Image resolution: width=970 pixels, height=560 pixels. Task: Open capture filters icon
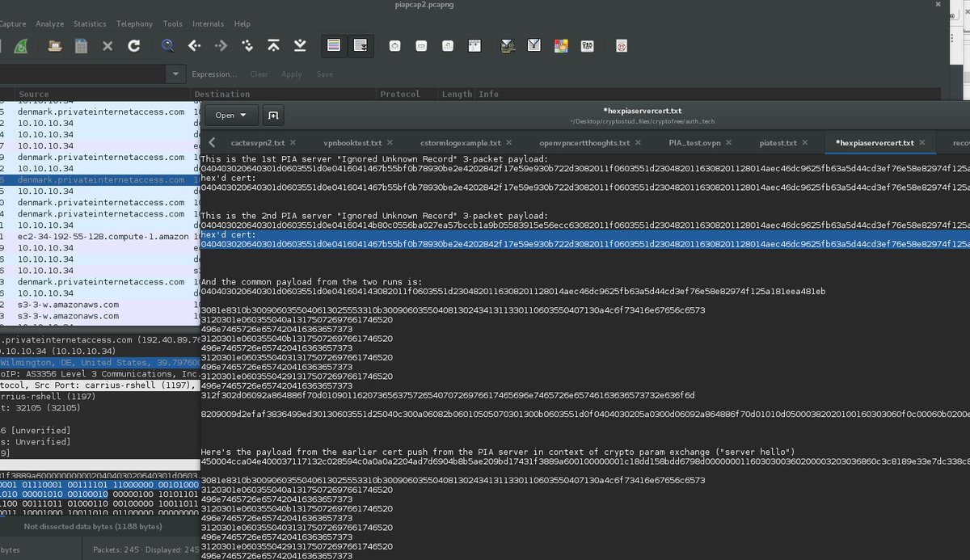coord(508,46)
